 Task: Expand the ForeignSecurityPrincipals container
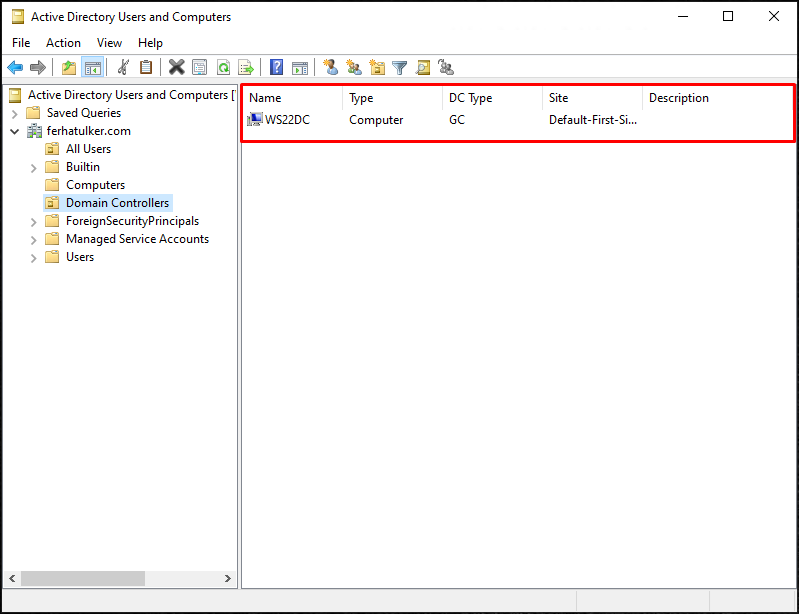(34, 222)
